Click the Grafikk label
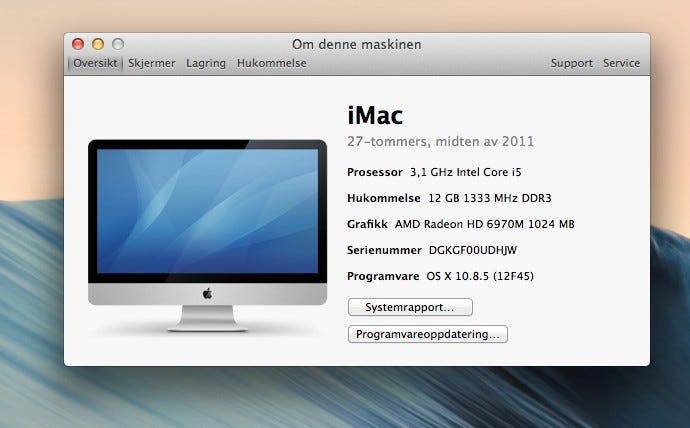 click(367, 224)
